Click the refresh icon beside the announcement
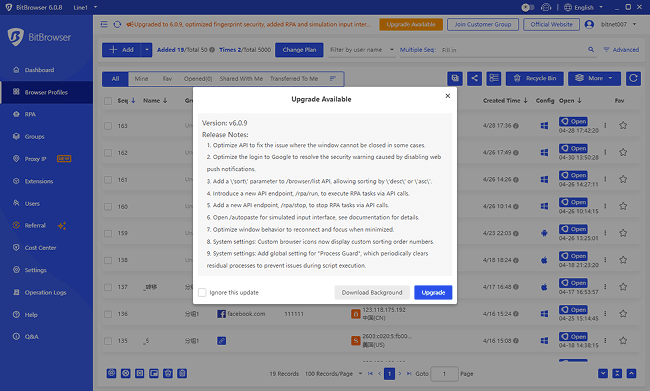Viewport: 650px width, 391px height. click(x=117, y=24)
